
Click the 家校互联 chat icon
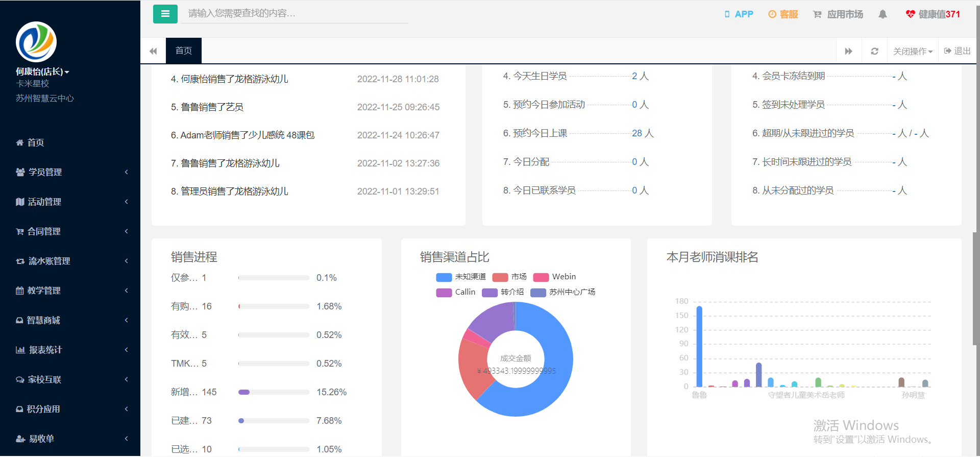pyautogui.click(x=20, y=379)
